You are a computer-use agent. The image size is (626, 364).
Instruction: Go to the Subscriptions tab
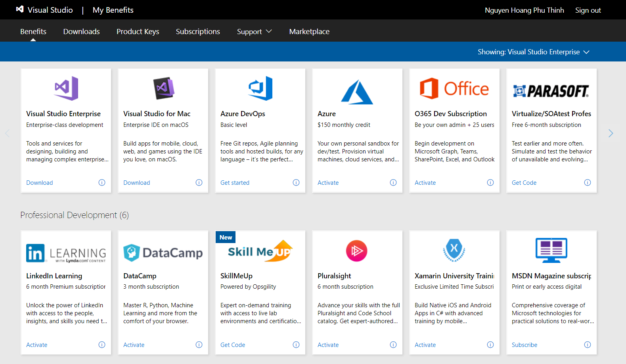tap(198, 31)
